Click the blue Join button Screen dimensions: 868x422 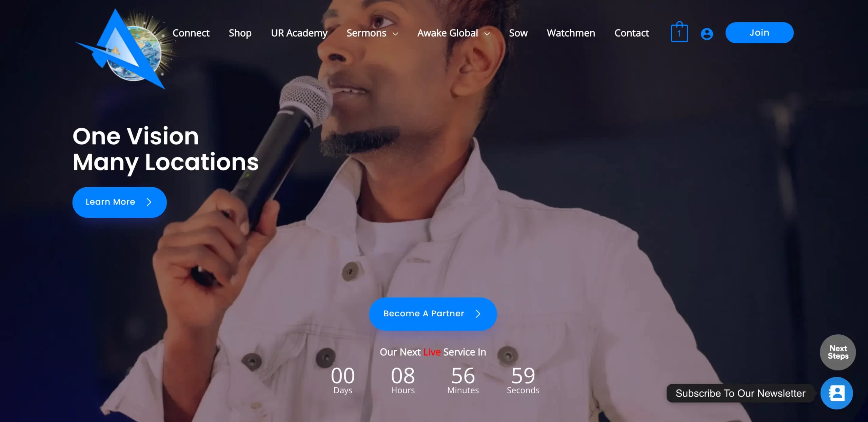(x=759, y=33)
